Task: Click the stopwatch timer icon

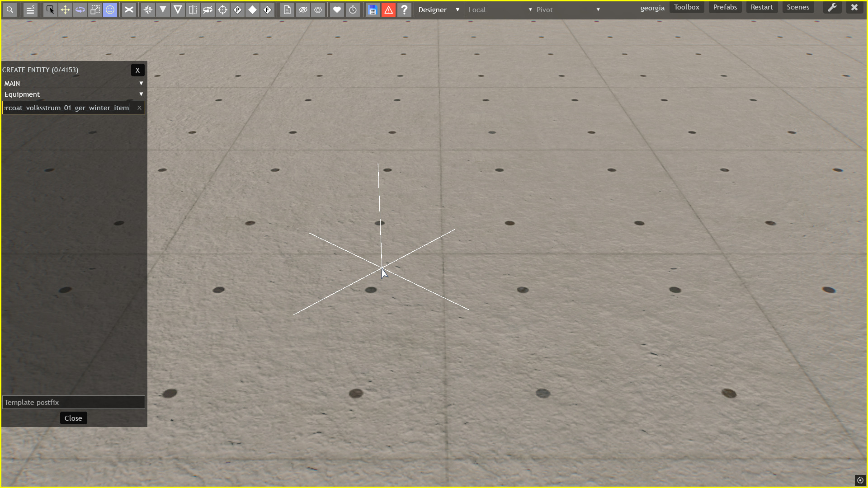Action: click(x=353, y=9)
